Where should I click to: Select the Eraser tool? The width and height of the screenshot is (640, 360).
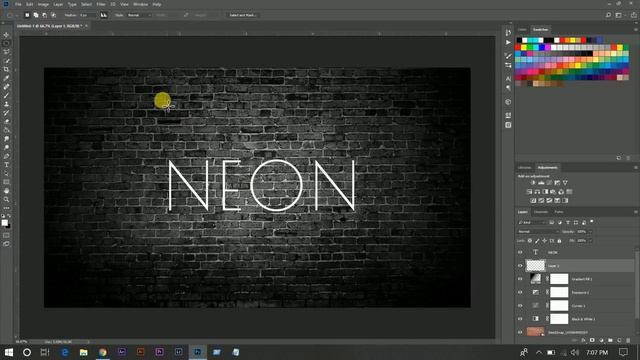(x=6, y=121)
